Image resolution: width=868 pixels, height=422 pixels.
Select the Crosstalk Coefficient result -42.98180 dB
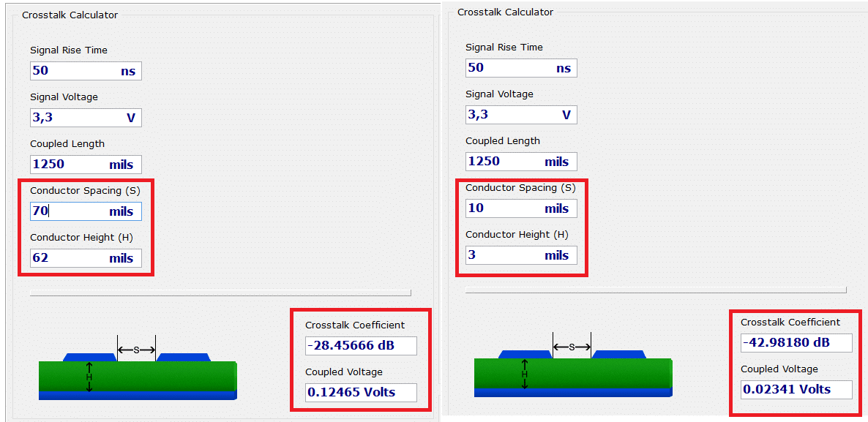pos(796,343)
